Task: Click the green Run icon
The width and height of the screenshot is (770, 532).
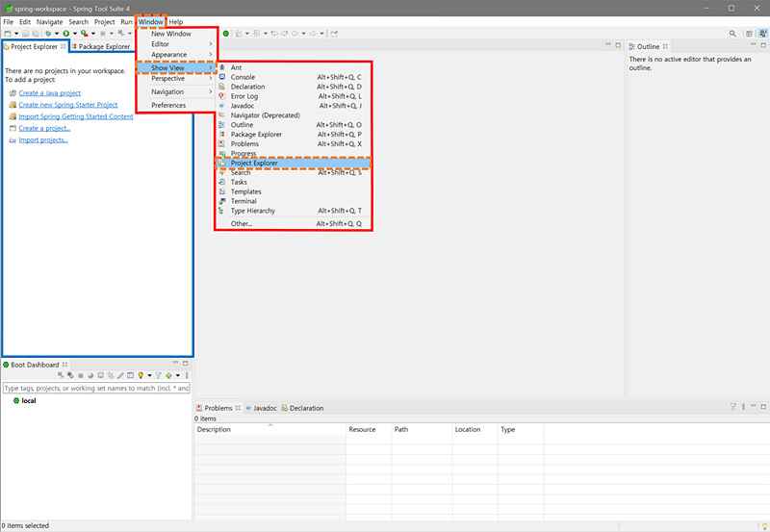Action: [65, 34]
